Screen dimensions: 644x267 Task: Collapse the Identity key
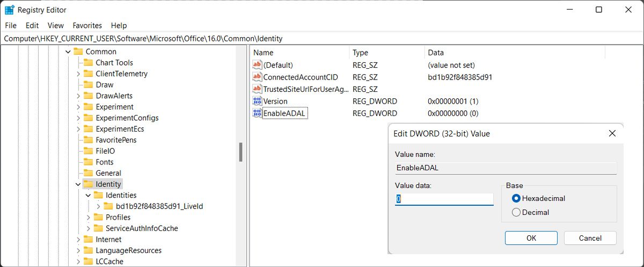78,184
